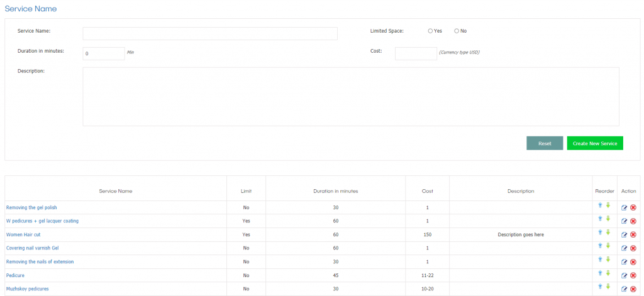Delete W pedicures + gel lacquer coating service
Screen dimensions: 644x296
click(x=633, y=221)
